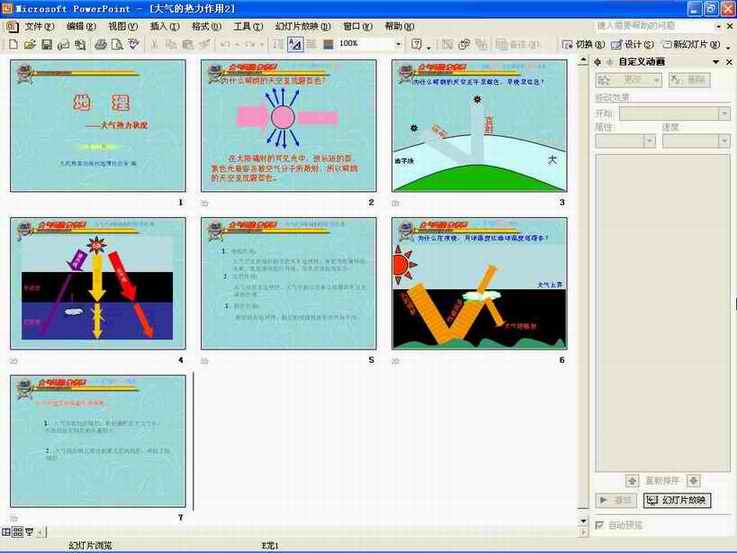Select slide 5 text list thumbnail
The image size is (737, 553).
point(289,283)
